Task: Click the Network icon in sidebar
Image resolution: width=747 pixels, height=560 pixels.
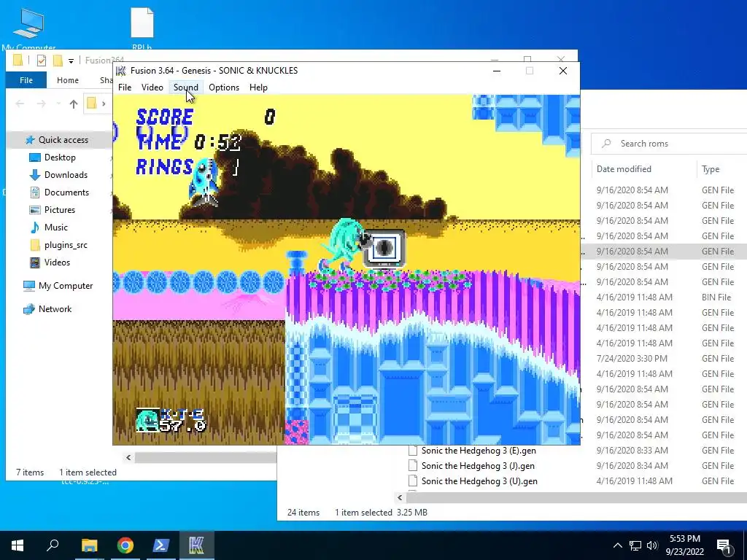Action: pyautogui.click(x=29, y=309)
